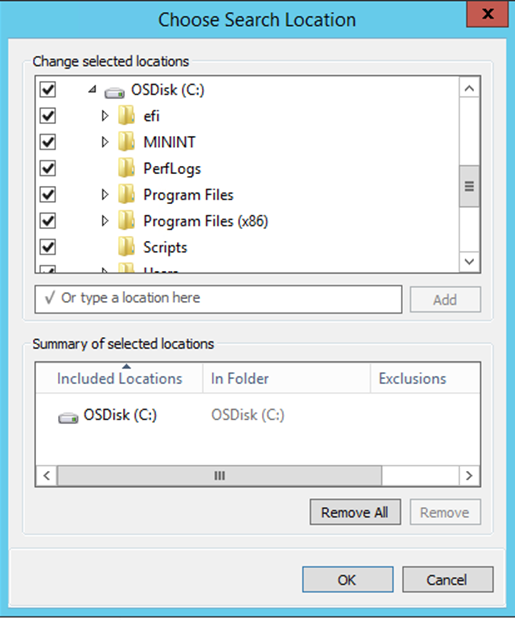Expand the Program Files (x86) folder node
Screen dimensions: 515x620
pyautogui.click(x=104, y=221)
